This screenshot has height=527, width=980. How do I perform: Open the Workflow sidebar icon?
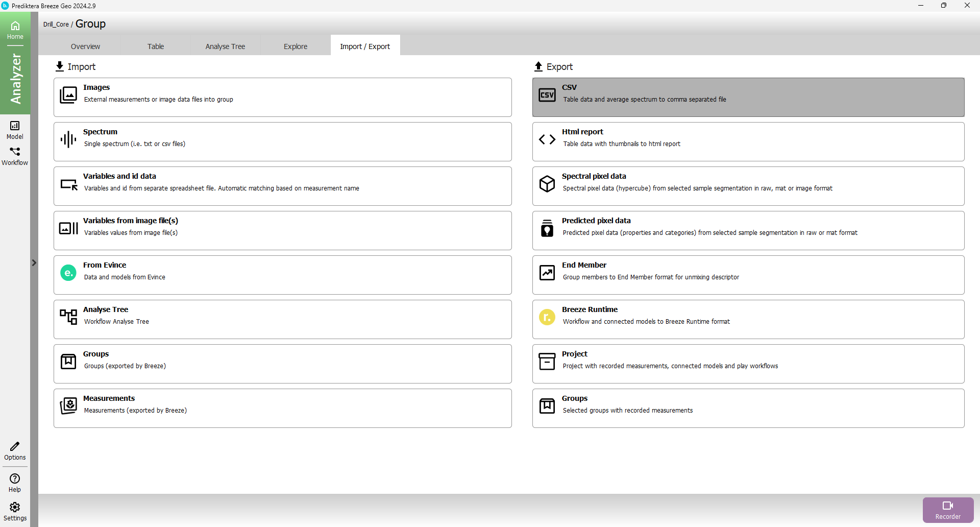pos(15,156)
